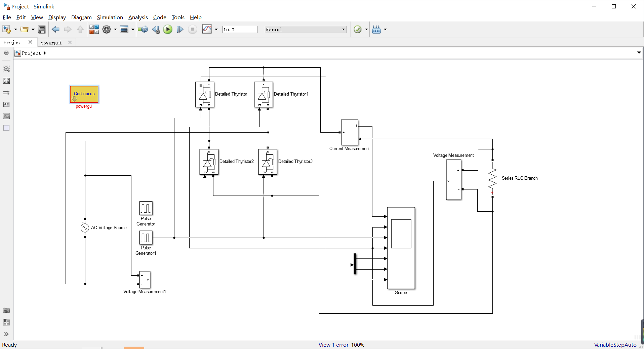
Task: Save the model with the floppy icon
Action: (x=42, y=30)
